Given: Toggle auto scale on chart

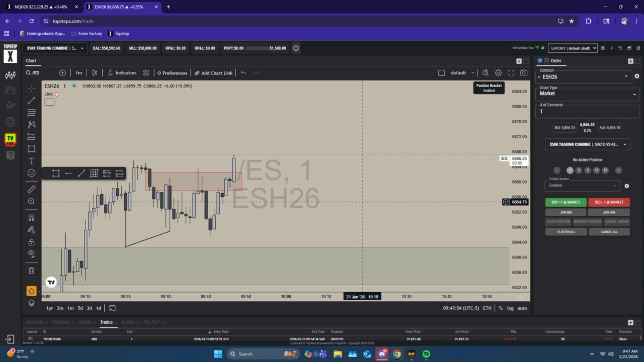Looking at the screenshot, I should click(x=522, y=308).
